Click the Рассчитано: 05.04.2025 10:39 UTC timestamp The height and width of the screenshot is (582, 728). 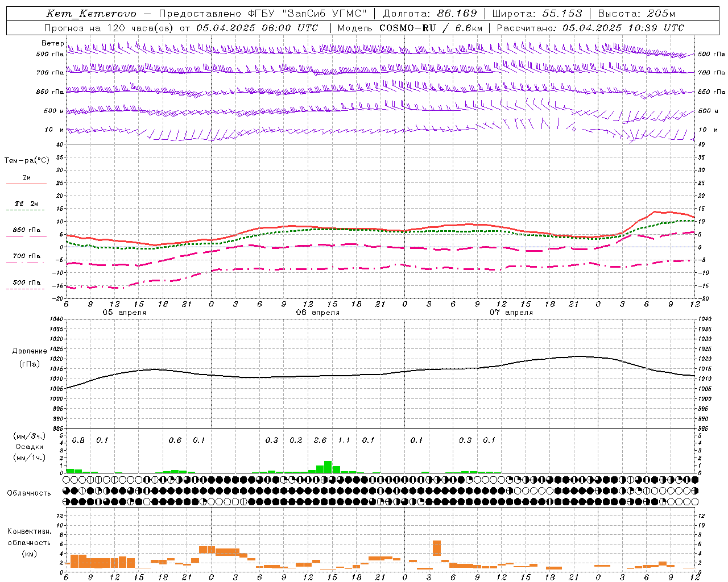590,28
